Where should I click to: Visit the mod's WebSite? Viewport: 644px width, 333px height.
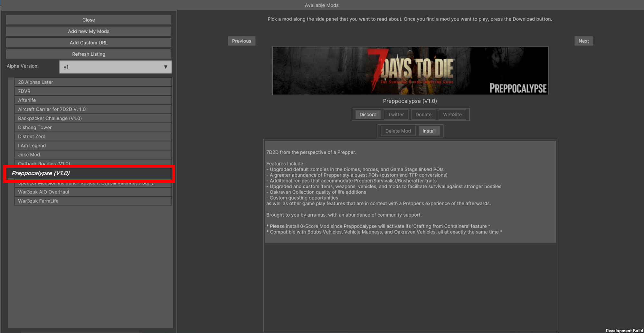point(452,114)
